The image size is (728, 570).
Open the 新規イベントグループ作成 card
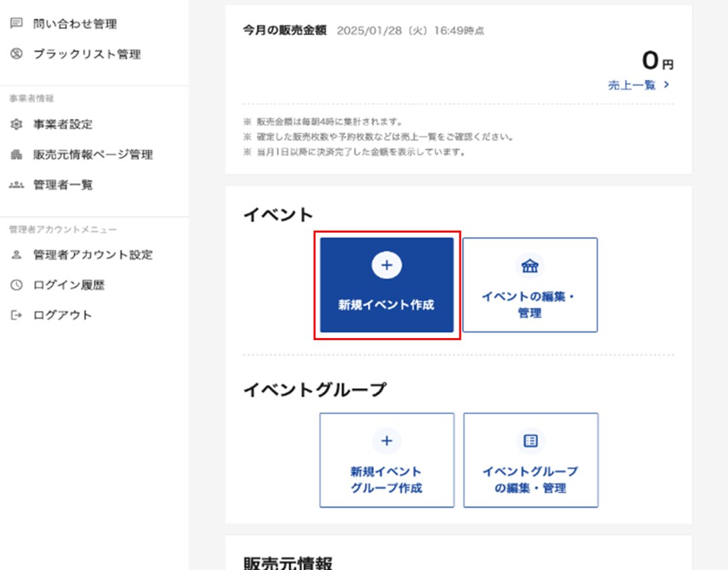(x=386, y=460)
